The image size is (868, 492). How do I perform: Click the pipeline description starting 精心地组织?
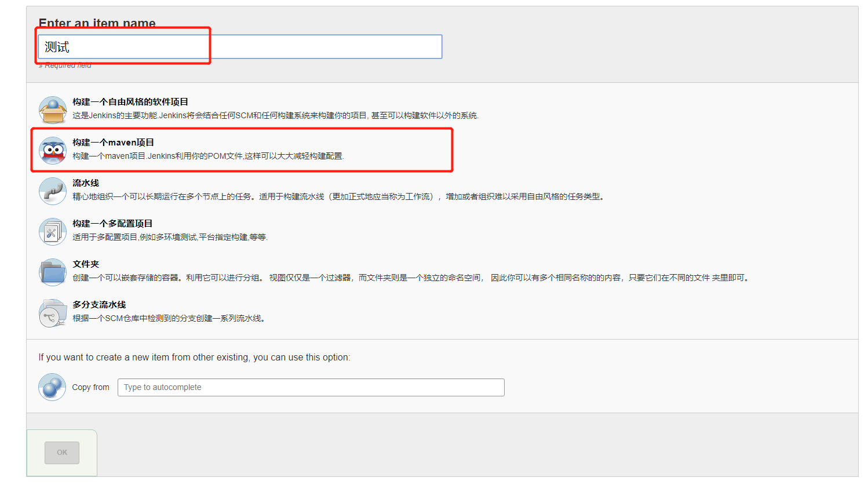click(340, 196)
